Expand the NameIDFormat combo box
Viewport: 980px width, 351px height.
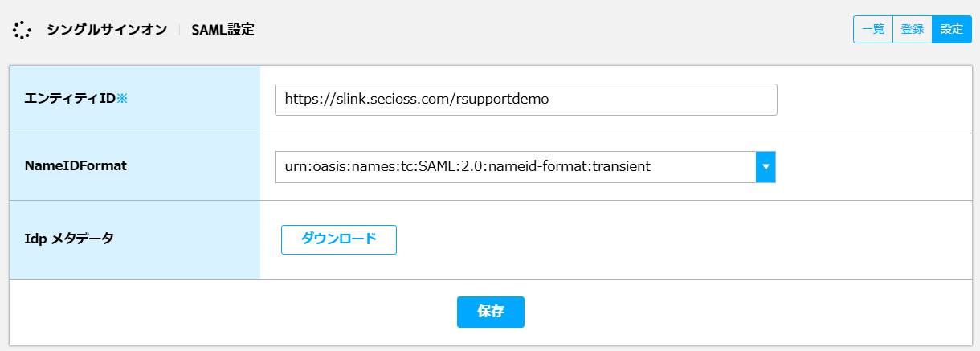525,167
